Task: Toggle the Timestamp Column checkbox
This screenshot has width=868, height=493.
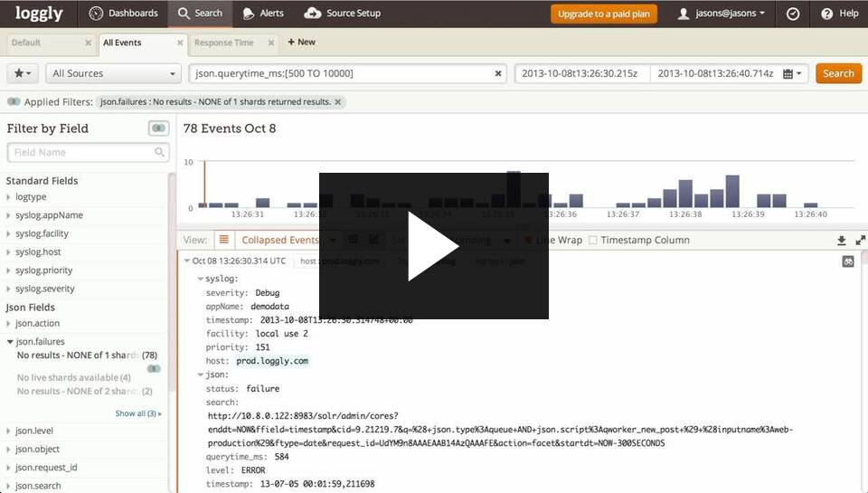Action: 593,240
